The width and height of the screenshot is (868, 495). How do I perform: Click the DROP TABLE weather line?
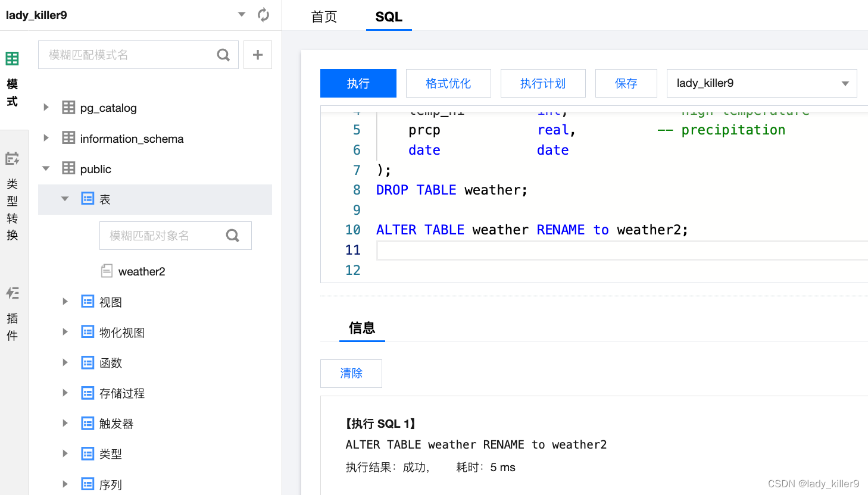[x=452, y=190]
